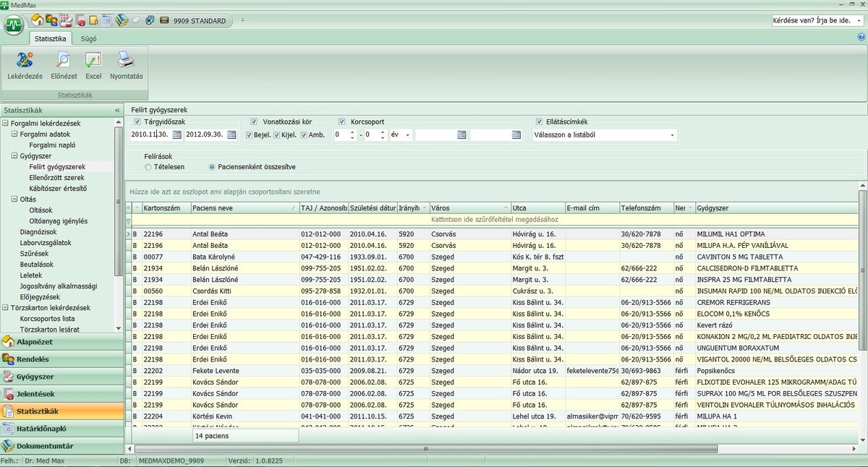
Task: Open the Ellátáscímkék 'Válasszon a listából' dropdown
Action: pyautogui.click(x=673, y=134)
